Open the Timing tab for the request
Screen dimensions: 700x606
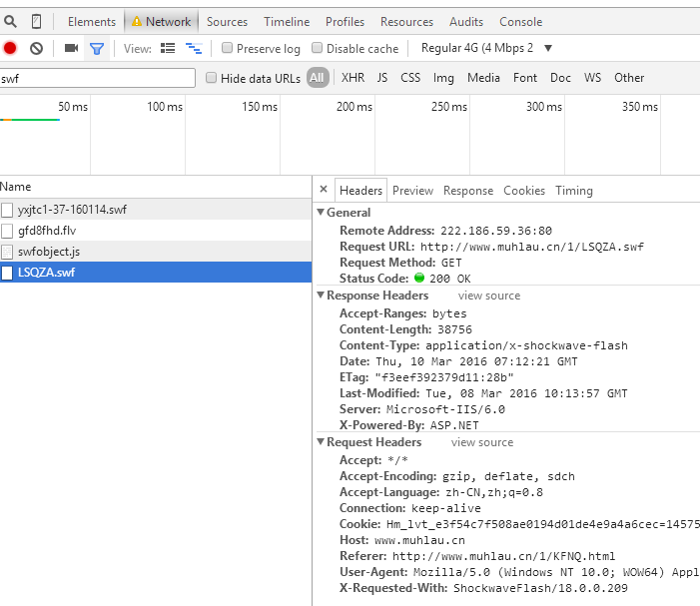pos(573,191)
